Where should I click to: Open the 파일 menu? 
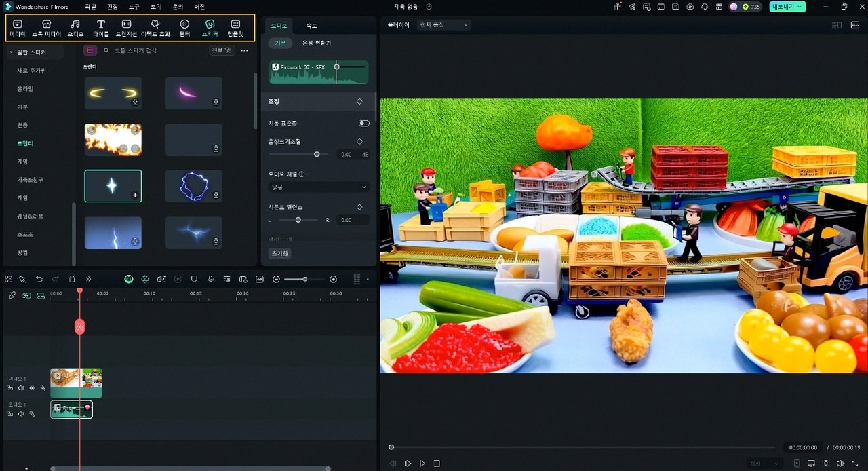91,7
